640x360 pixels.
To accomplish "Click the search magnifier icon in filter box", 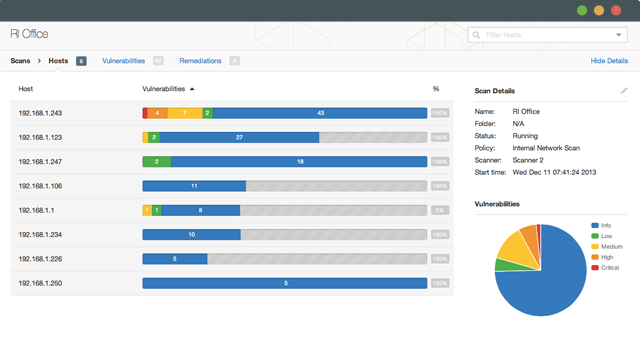I will pyautogui.click(x=476, y=35).
